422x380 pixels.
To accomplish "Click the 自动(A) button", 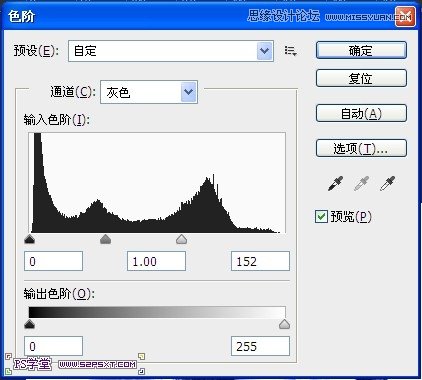I will coord(361,113).
